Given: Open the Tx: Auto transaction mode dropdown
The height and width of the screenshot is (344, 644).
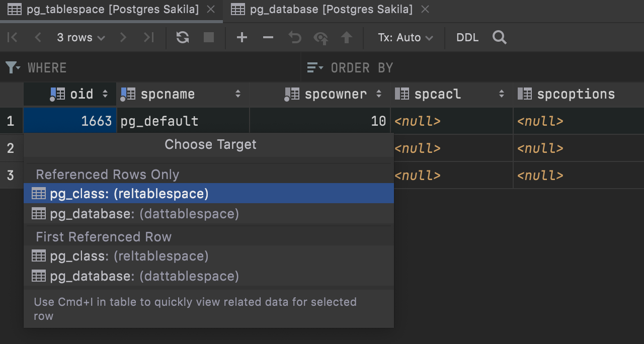Looking at the screenshot, I should pos(405,37).
